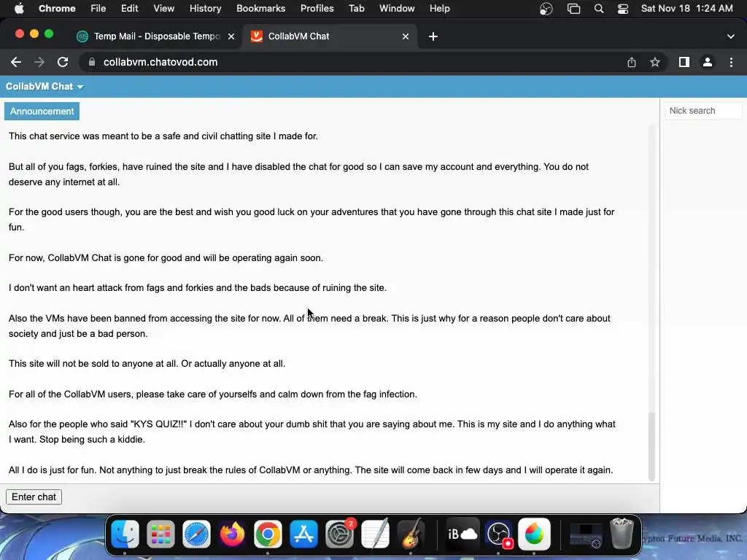View site info via the lock icon
Image resolution: width=747 pixels, height=560 pixels.
[92, 62]
